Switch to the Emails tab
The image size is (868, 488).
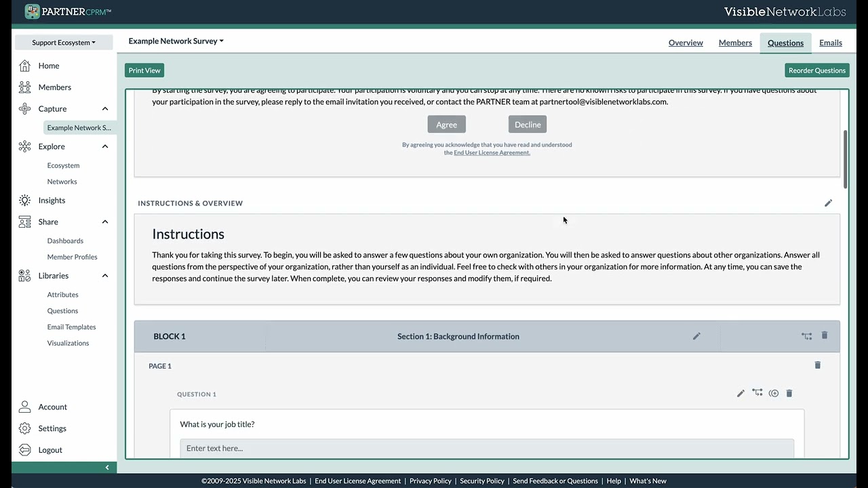831,43
